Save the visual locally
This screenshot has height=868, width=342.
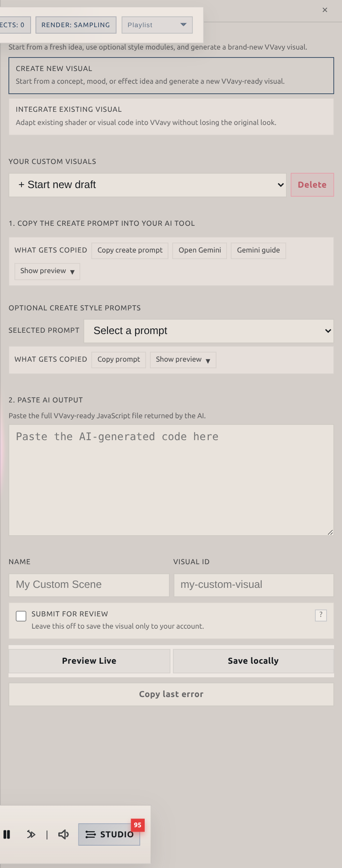[x=253, y=661]
